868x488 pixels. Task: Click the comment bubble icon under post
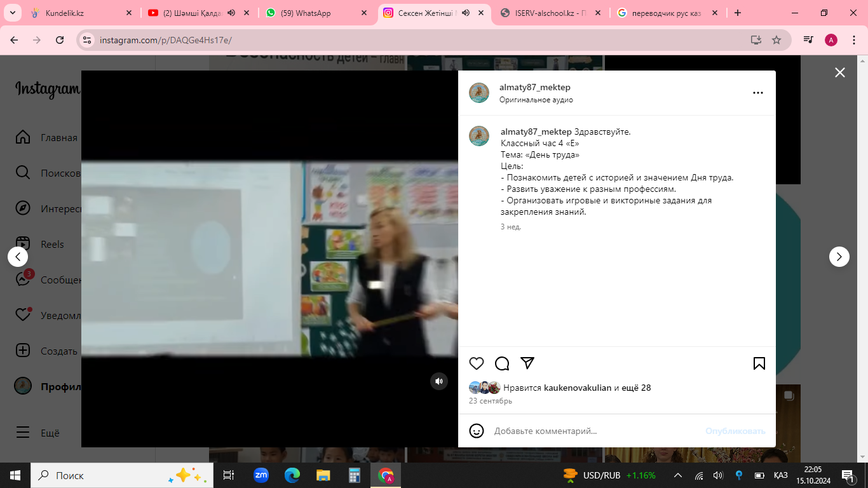tap(502, 363)
